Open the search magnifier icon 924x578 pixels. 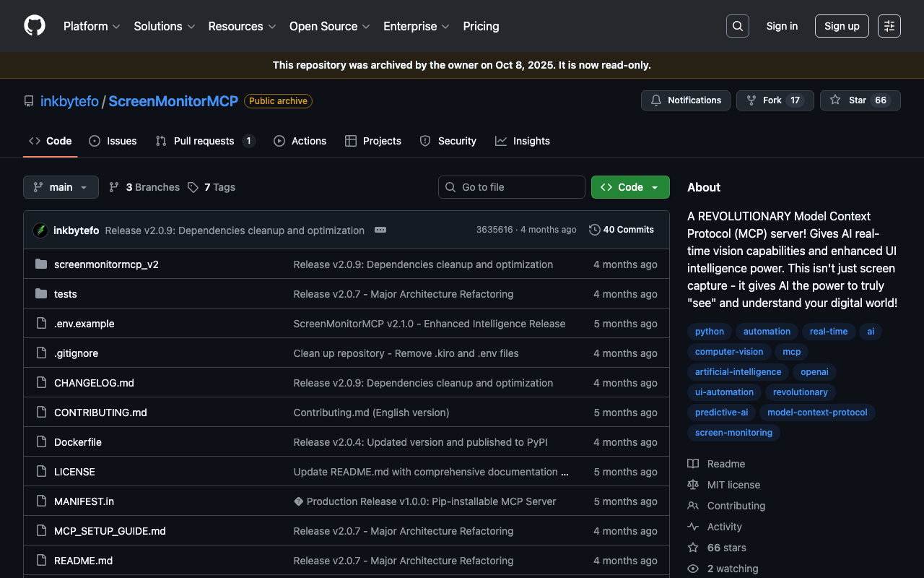737,26
